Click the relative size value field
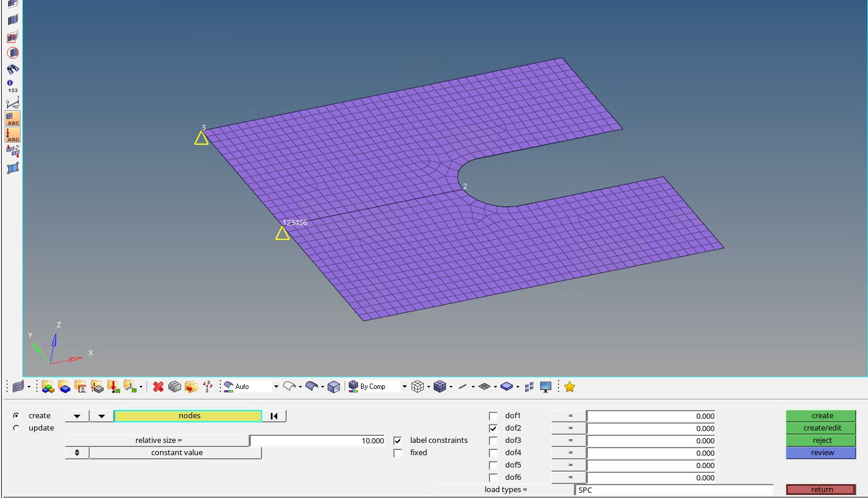The height and width of the screenshot is (498, 868). click(317, 441)
